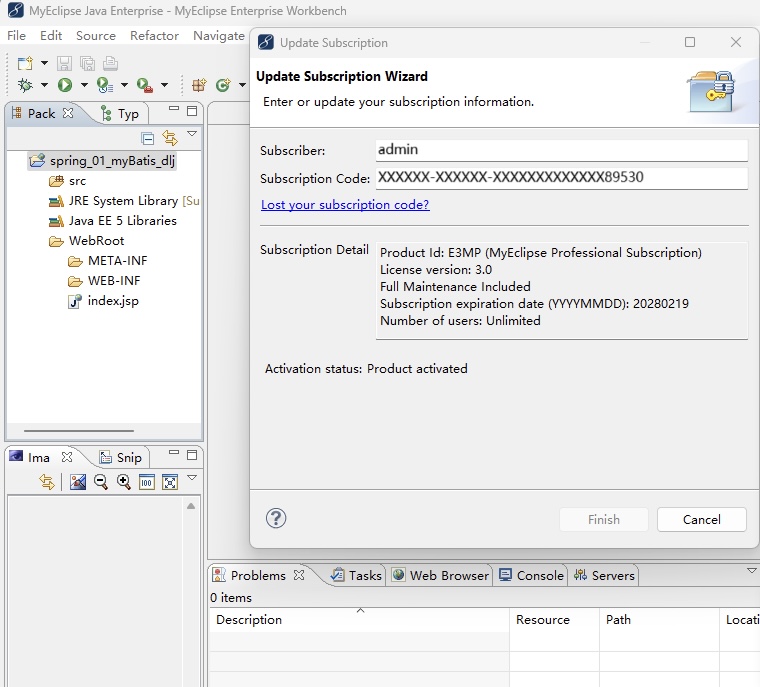
Task: Open the Navigate menu
Action: 219,36
